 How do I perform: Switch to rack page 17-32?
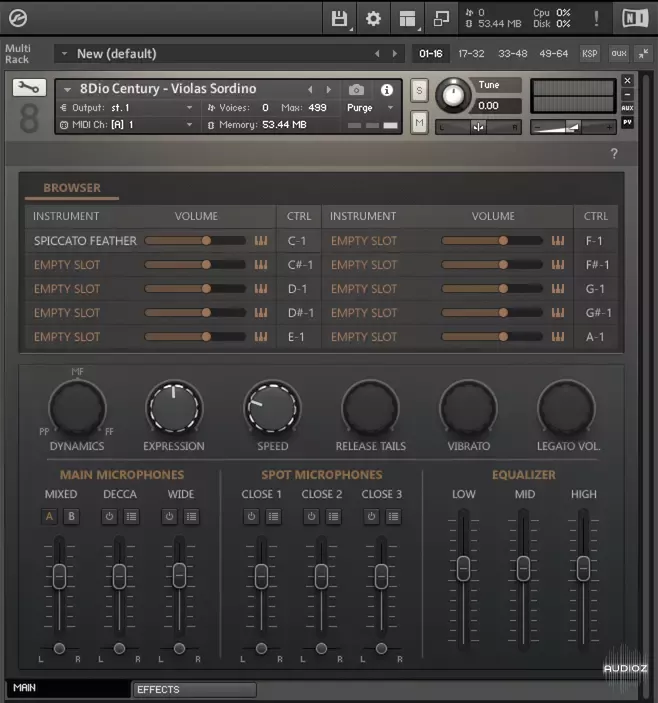[471, 54]
